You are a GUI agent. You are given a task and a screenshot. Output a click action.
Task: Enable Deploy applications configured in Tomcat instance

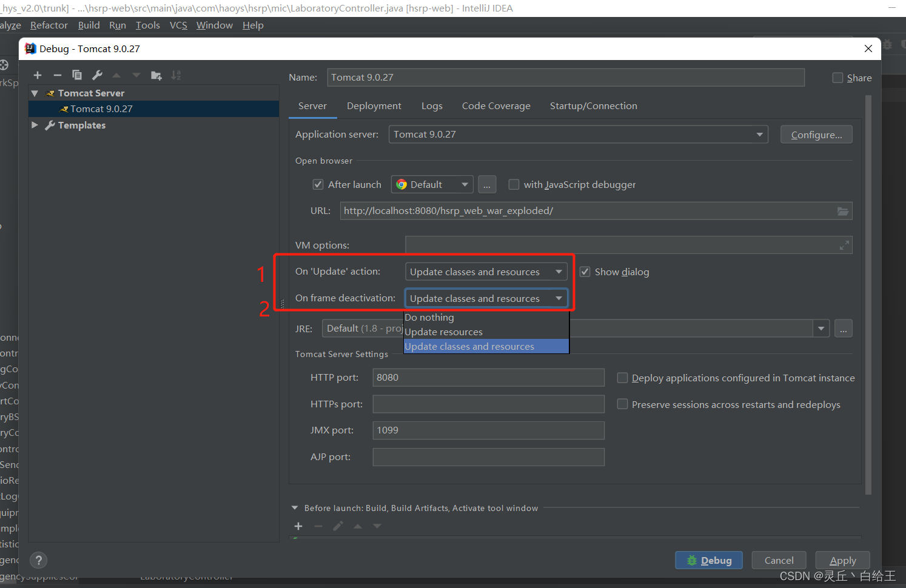point(622,378)
